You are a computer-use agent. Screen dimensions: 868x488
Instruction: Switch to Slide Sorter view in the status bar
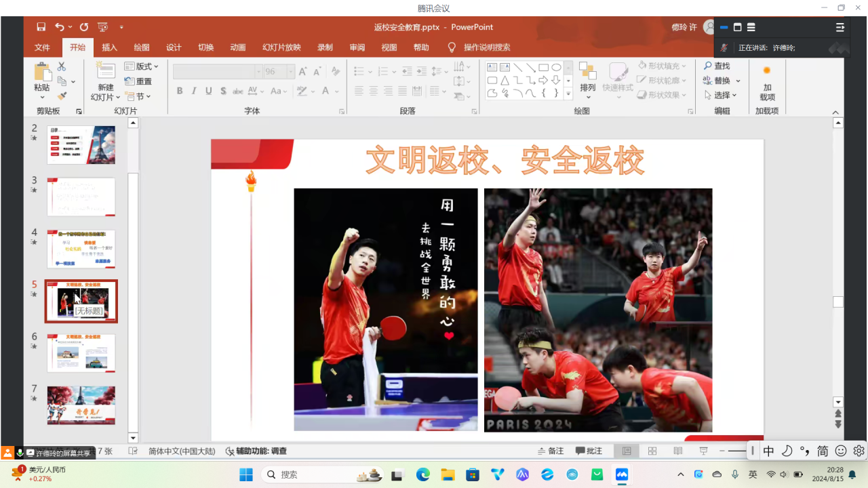[x=652, y=451]
